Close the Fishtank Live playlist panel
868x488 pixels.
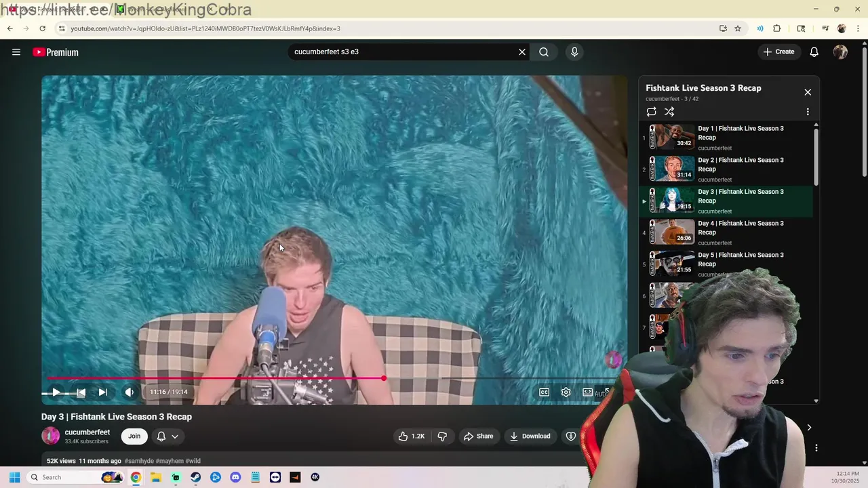[808, 92]
